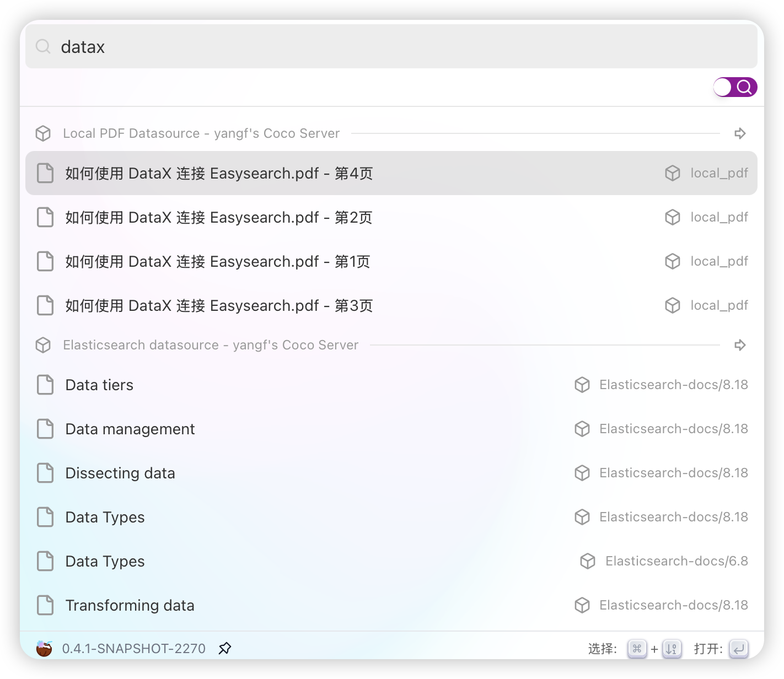The width and height of the screenshot is (784, 679).
Task: Focus the search field containing datax
Action: [391, 47]
